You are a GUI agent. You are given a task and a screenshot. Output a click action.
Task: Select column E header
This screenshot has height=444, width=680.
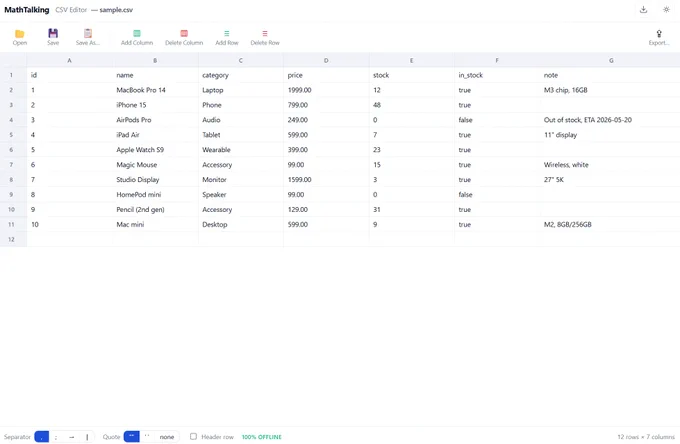coord(412,60)
